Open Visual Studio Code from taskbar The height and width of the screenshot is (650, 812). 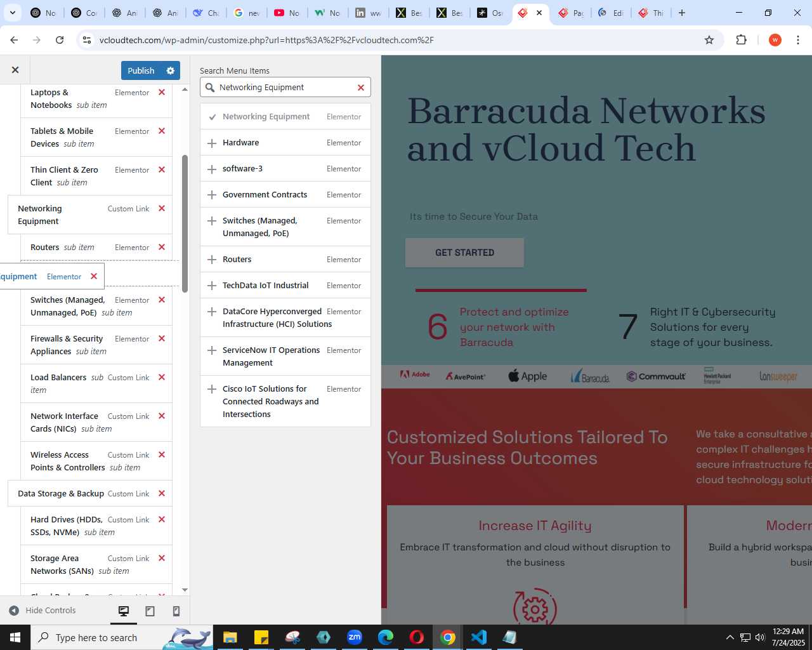pos(479,637)
